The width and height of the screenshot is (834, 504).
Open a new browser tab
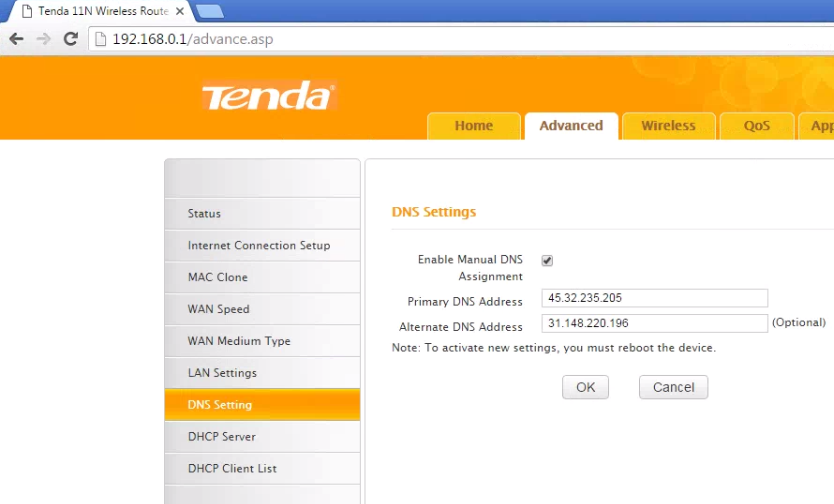[x=210, y=11]
